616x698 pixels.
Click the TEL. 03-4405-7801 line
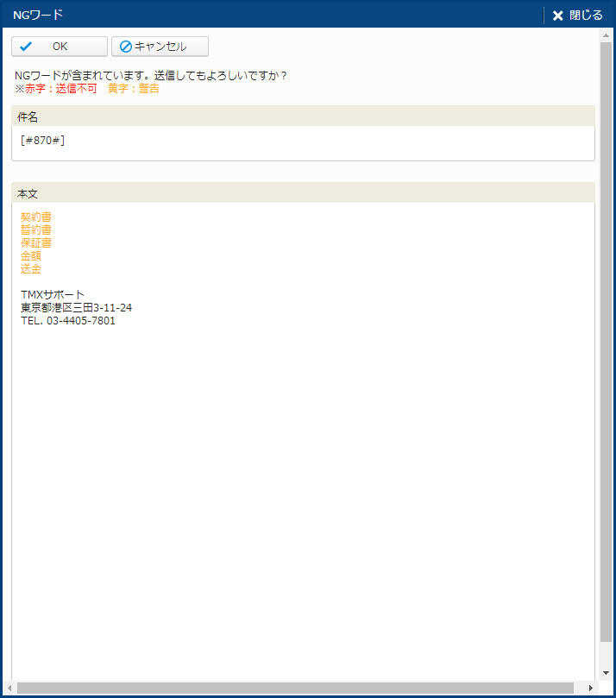pos(68,321)
